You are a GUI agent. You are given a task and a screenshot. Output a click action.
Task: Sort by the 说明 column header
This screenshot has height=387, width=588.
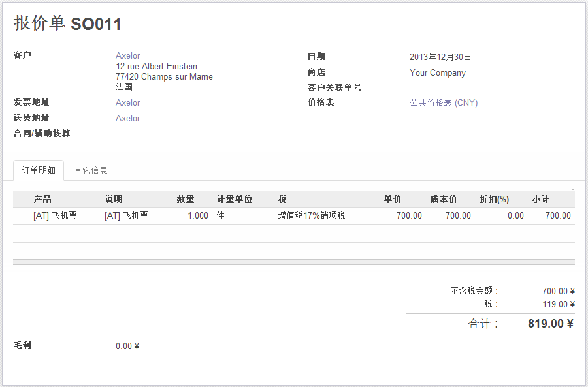tap(114, 200)
